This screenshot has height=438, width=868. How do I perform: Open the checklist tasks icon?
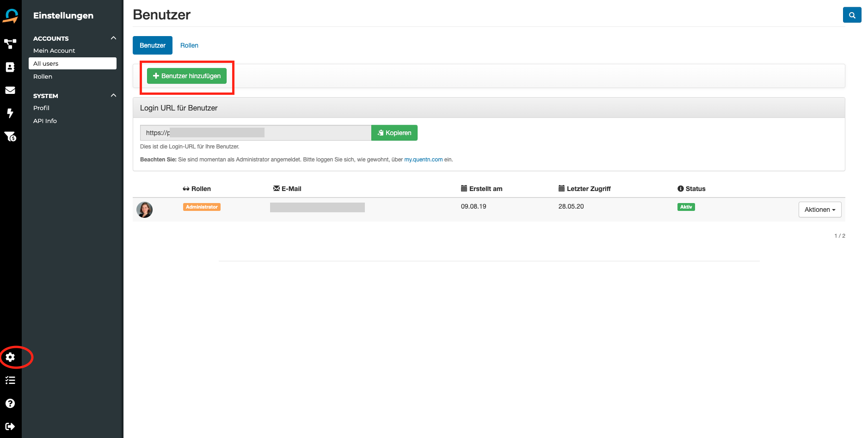click(x=10, y=380)
